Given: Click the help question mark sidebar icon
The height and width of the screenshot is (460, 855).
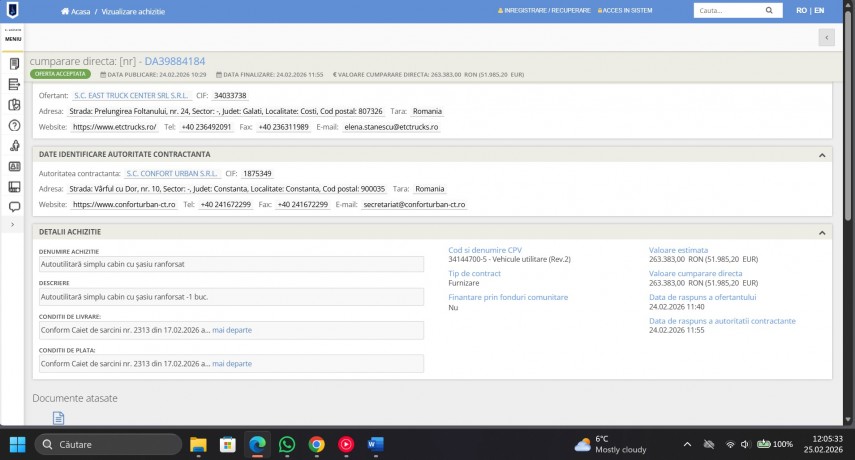Looking at the screenshot, I should [x=14, y=126].
